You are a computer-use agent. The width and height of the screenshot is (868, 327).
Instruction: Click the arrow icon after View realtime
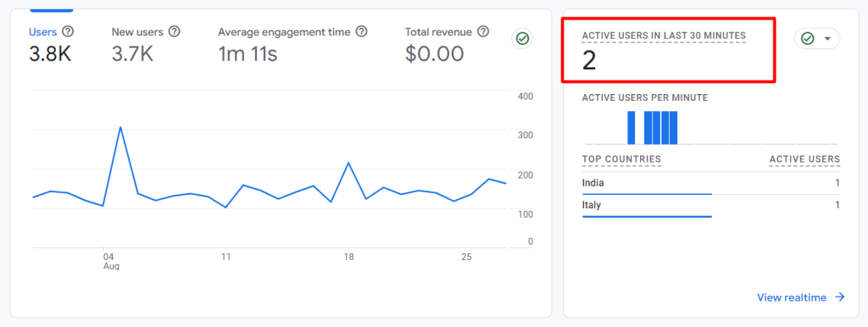click(840, 297)
